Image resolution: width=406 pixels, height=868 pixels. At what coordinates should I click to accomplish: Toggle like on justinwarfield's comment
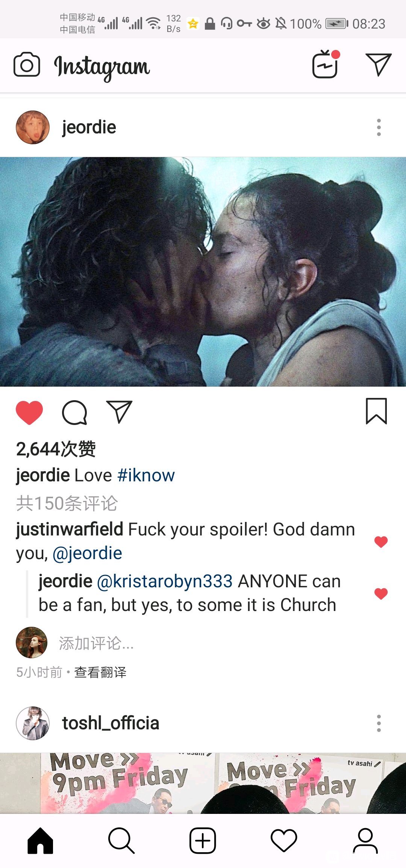(x=381, y=541)
